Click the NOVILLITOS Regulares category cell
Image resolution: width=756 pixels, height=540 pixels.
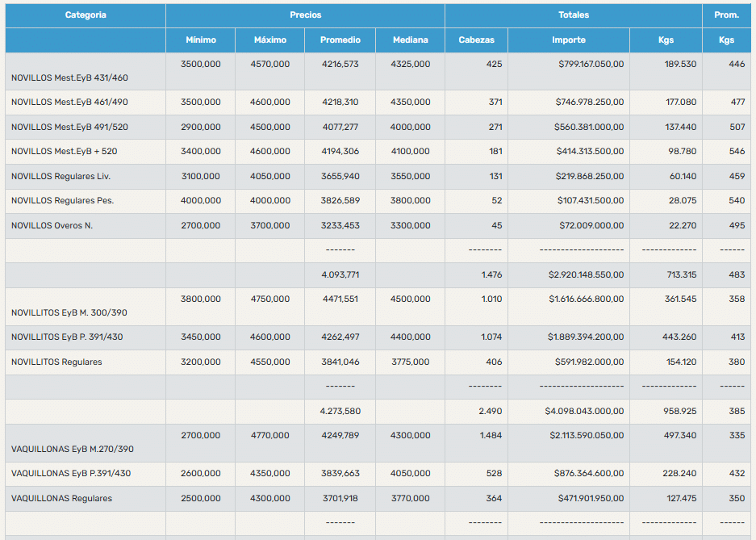click(x=56, y=362)
